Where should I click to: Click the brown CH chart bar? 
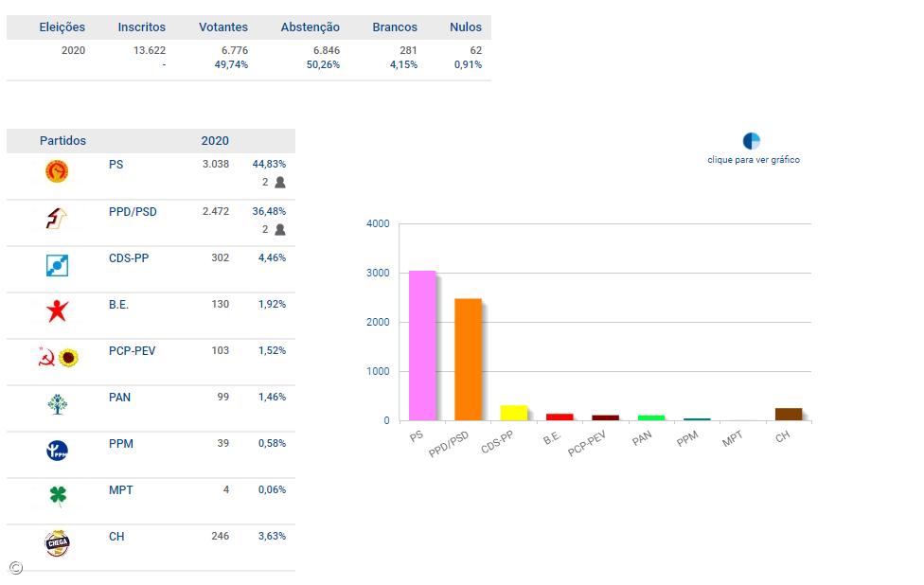[x=788, y=414]
